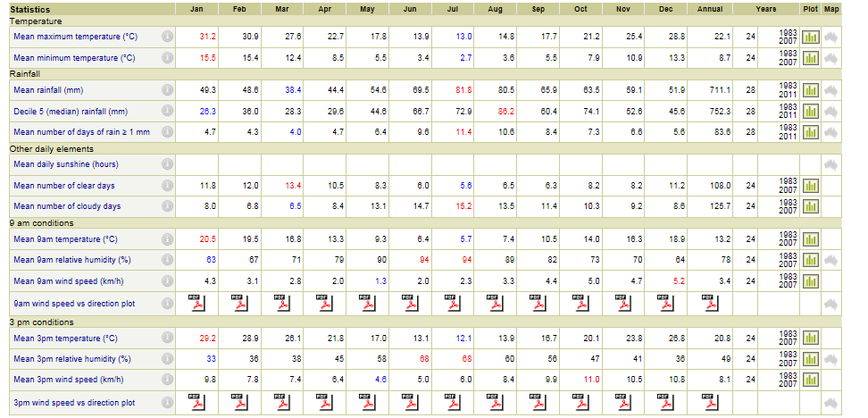Open October 3pm wind speed PDF
The image size is (868, 418).
[x=579, y=400]
